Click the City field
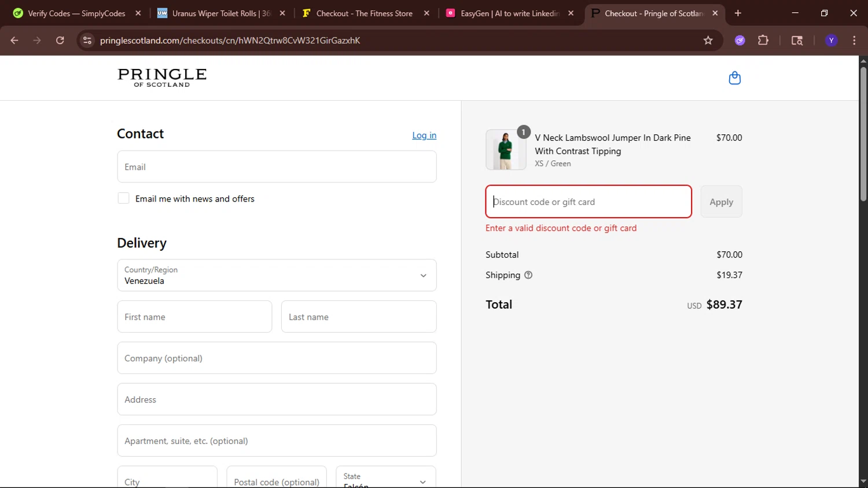Viewport: 868px width, 488px height. [167, 477]
